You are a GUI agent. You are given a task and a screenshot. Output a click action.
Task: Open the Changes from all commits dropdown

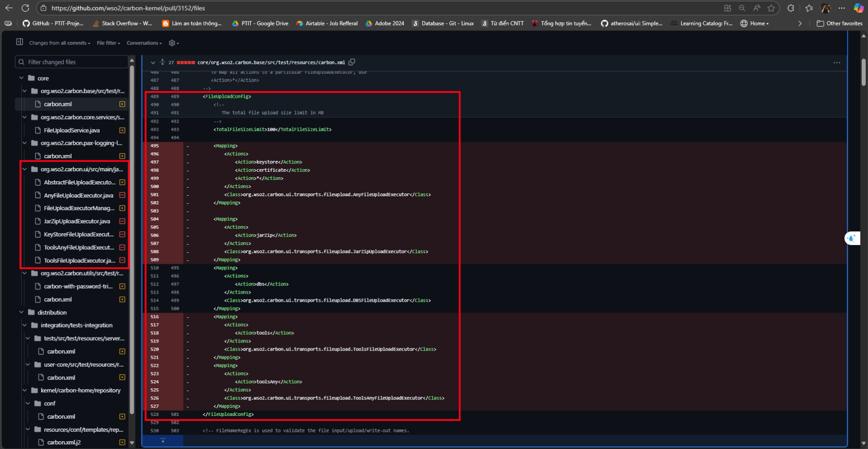pos(59,43)
